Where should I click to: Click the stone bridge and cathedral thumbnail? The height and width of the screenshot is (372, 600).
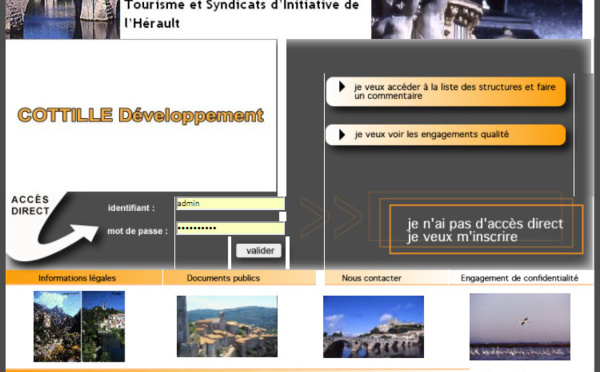click(x=373, y=326)
